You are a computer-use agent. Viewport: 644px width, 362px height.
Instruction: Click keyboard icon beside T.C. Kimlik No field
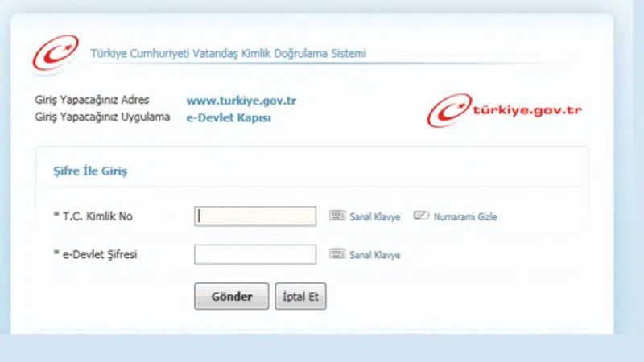[x=337, y=216]
